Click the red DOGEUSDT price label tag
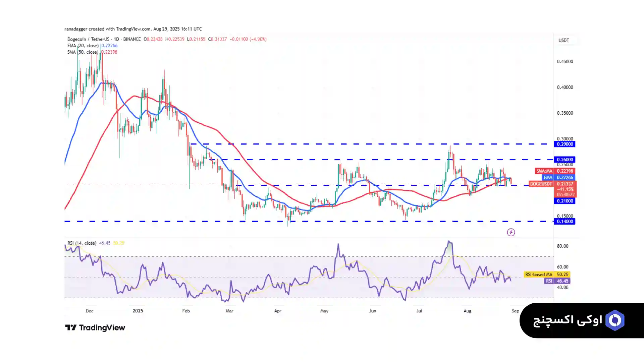Screen dimensions: 644x362 click(540, 184)
